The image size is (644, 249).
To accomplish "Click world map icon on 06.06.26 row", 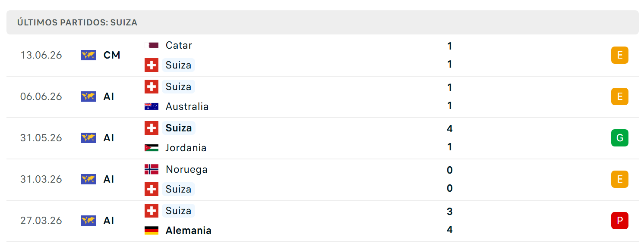I will [88, 96].
